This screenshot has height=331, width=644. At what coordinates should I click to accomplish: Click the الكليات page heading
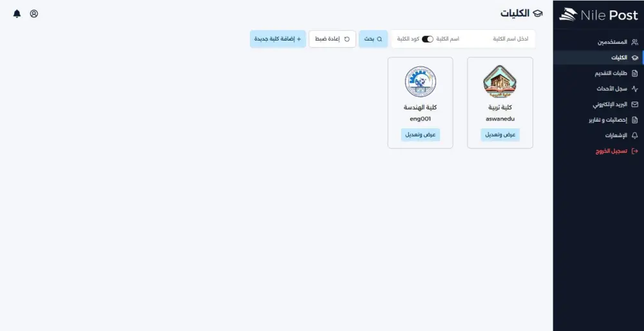pyautogui.click(x=515, y=14)
